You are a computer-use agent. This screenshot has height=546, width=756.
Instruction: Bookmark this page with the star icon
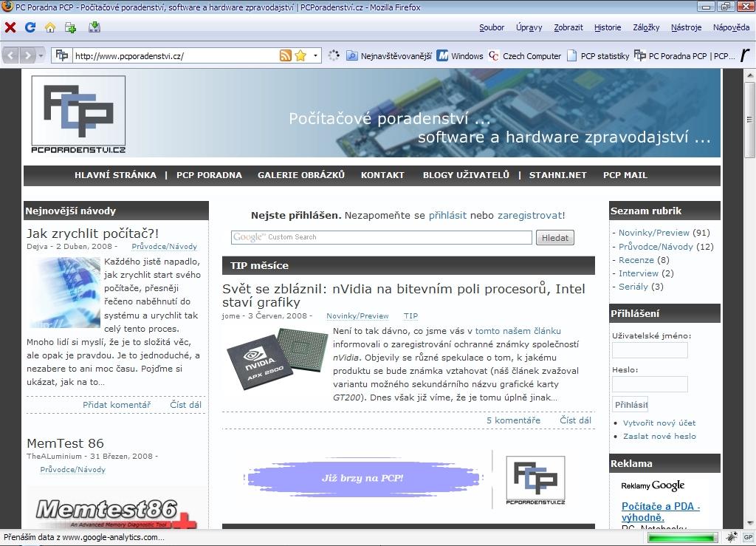pos(300,55)
